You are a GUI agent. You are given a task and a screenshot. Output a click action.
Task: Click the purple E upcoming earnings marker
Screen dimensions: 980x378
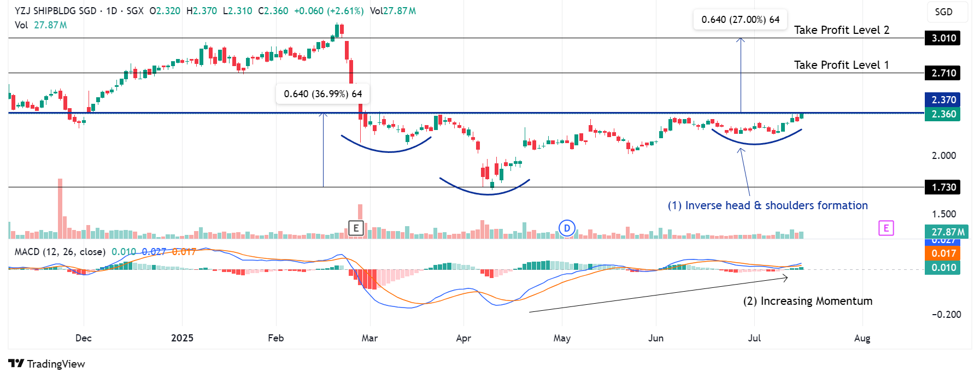[x=886, y=228]
